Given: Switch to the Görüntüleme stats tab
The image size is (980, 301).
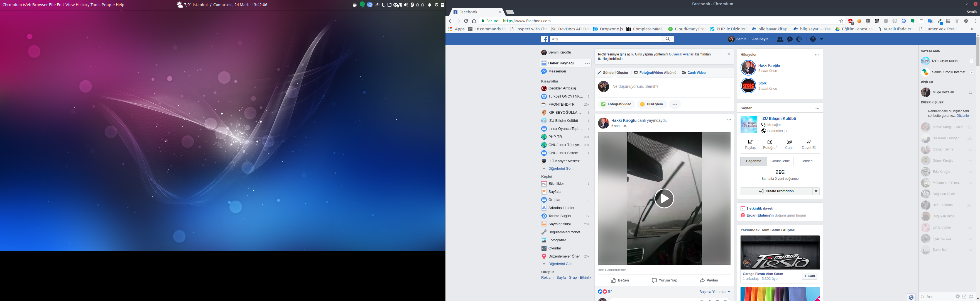Looking at the screenshot, I should coord(780,161).
